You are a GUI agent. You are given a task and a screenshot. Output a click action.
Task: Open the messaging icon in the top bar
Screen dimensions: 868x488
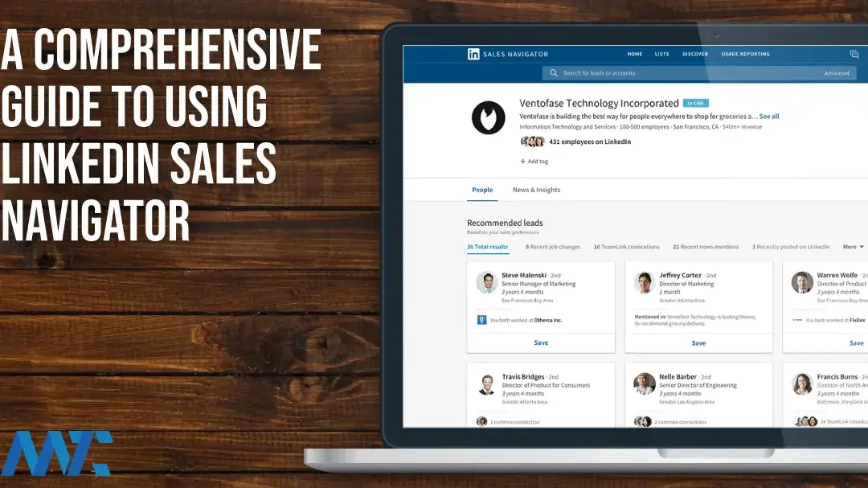(854, 54)
